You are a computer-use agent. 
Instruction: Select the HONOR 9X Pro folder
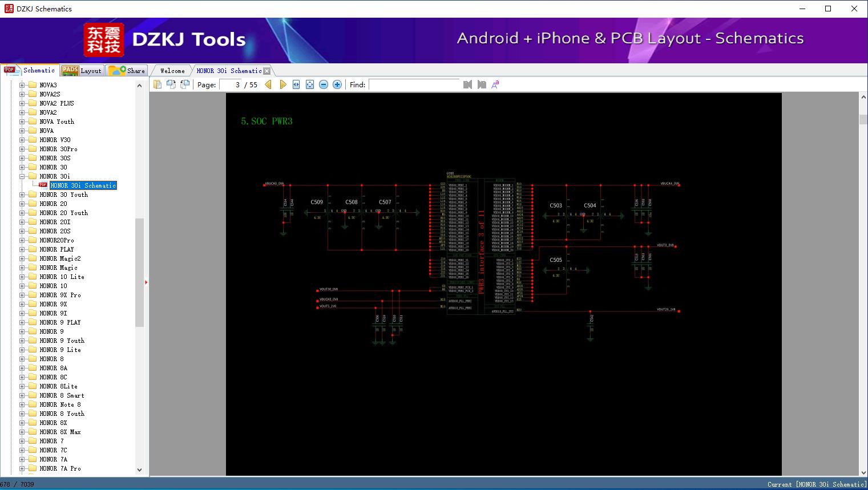coord(60,295)
